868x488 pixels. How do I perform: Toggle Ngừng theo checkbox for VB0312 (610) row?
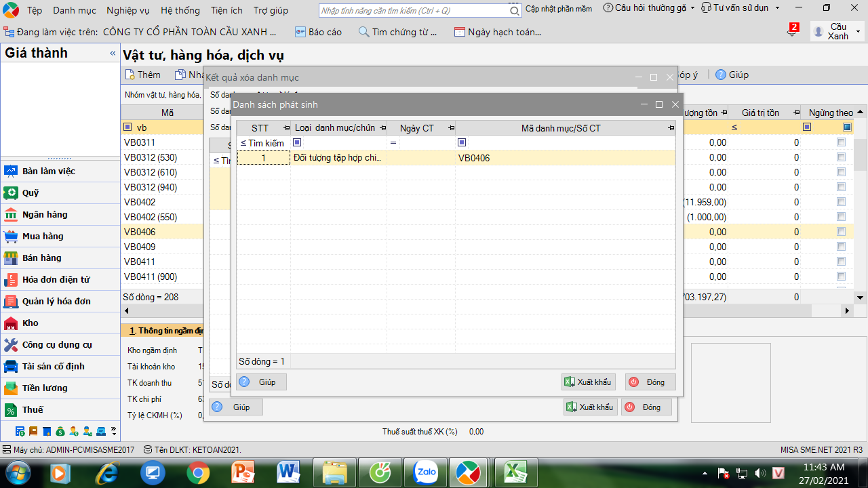click(x=841, y=172)
